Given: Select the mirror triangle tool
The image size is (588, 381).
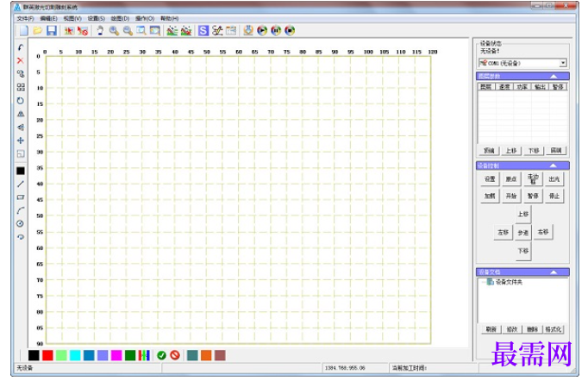Looking at the screenshot, I should click(21, 114).
